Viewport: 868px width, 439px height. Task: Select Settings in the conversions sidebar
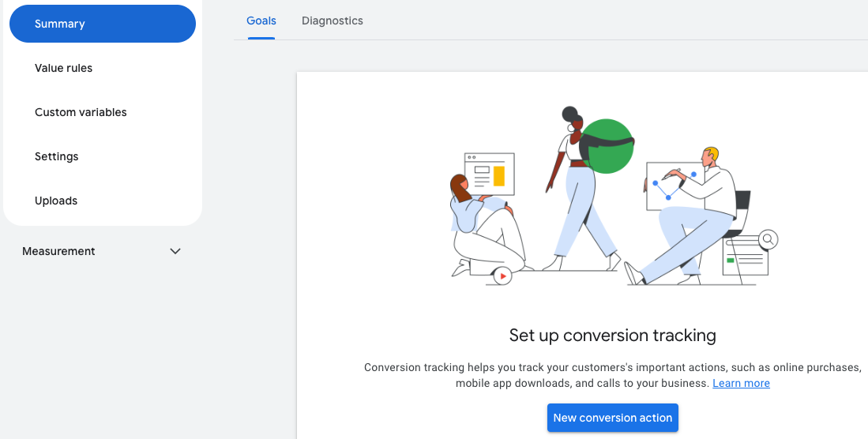coord(57,156)
